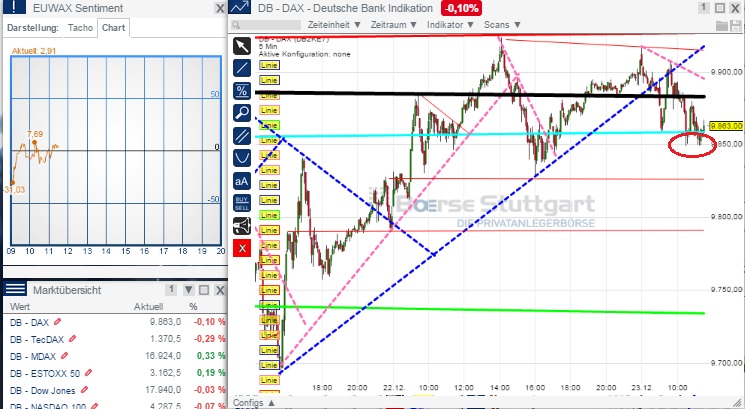Click the pencil icon next to DB - TecDAX
This screenshot has height=409, width=745.
click(72, 339)
